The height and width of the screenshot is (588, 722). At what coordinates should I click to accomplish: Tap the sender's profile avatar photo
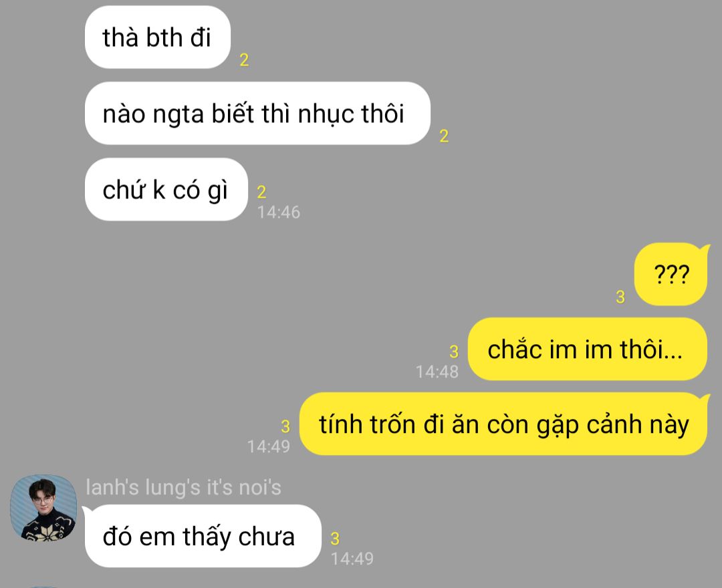tap(43, 507)
